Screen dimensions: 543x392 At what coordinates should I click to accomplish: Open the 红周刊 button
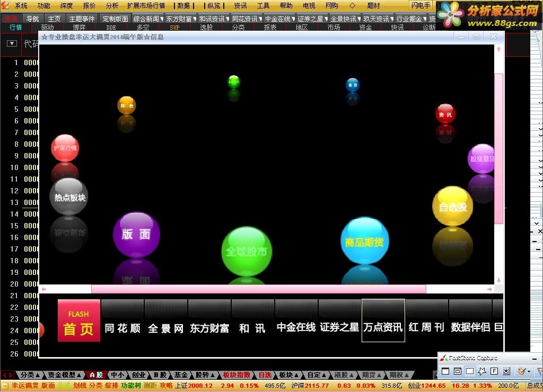point(427,320)
